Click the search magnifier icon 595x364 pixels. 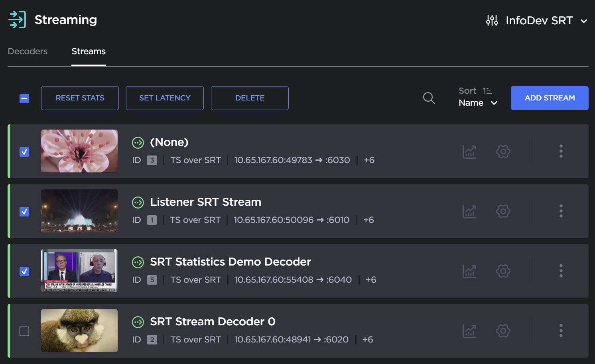pyautogui.click(x=429, y=98)
